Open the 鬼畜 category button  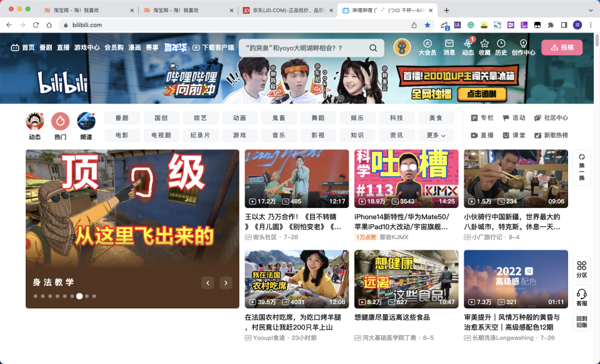(279, 118)
